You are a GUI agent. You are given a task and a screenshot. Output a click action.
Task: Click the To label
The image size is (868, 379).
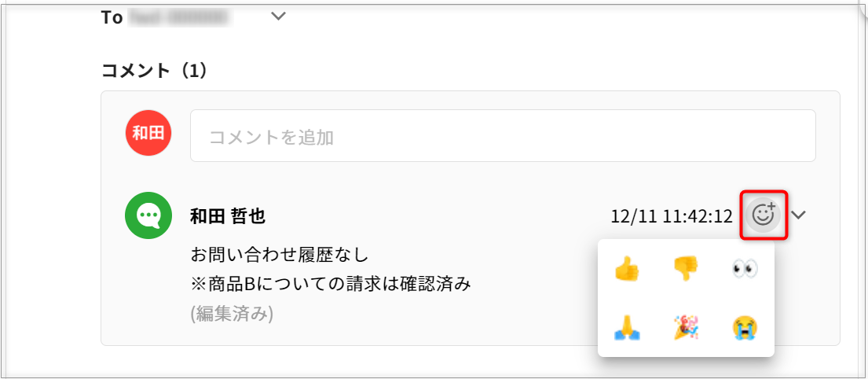tap(112, 17)
